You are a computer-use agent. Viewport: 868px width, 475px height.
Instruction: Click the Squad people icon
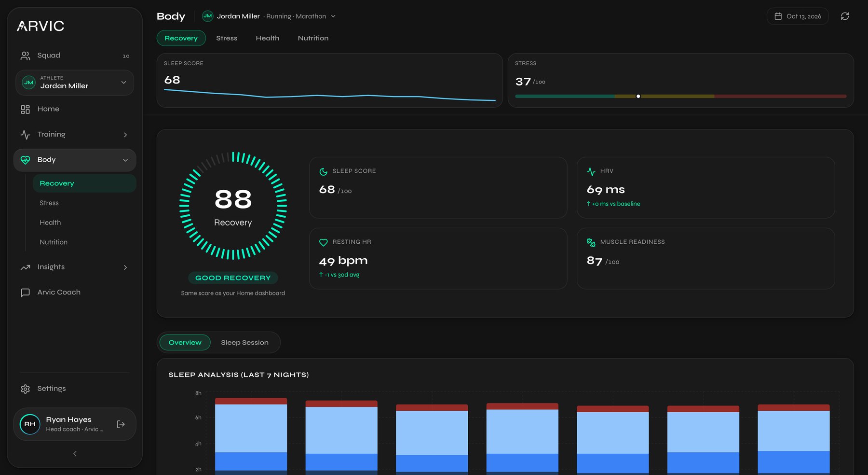(x=26, y=56)
